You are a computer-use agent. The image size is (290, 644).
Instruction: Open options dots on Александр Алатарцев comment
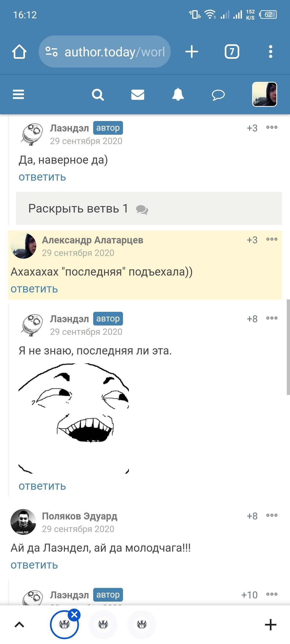click(x=272, y=239)
